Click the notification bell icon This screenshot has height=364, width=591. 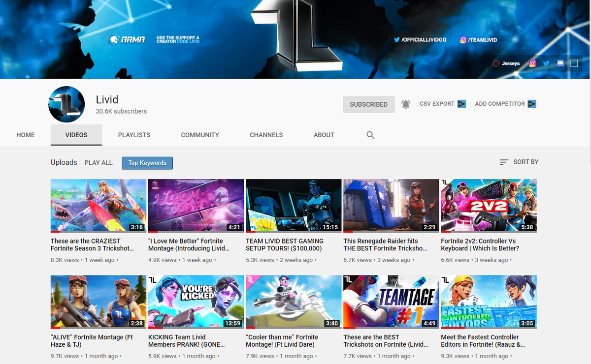[x=406, y=104]
